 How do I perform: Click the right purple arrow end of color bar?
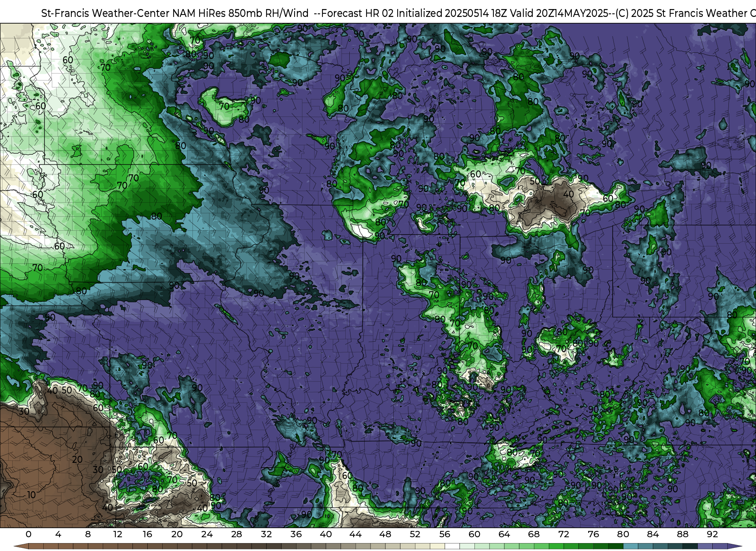point(734,546)
